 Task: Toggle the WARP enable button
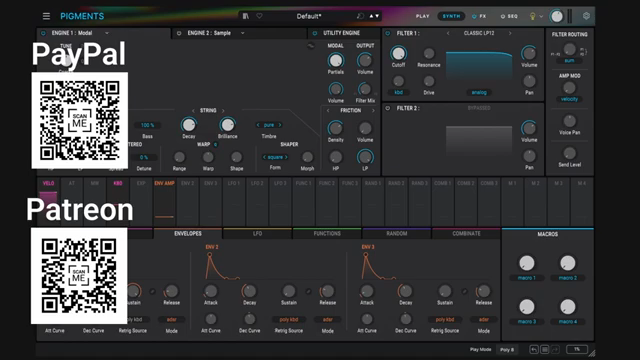click(216, 144)
